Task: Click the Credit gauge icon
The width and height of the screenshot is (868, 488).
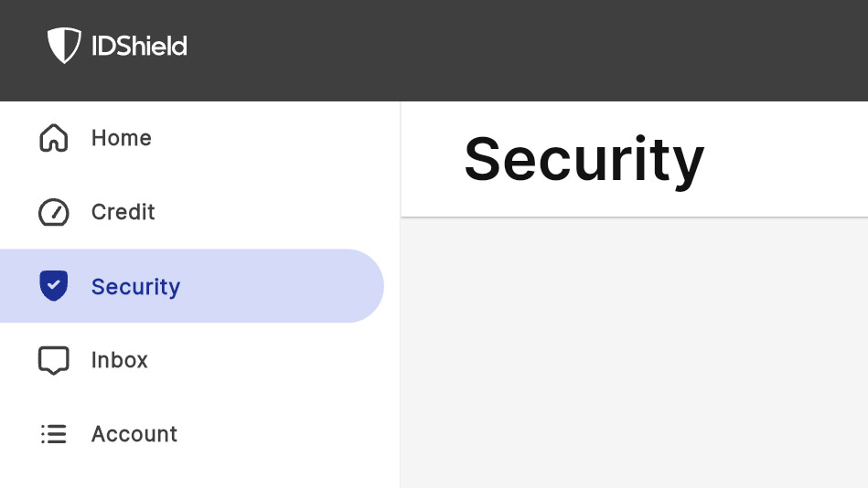Action: (x=54, y=212)
